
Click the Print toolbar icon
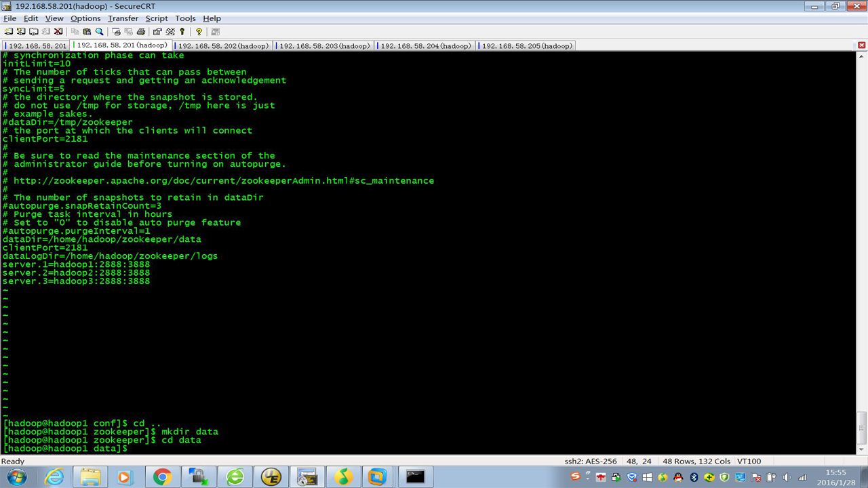click(141, 31)
